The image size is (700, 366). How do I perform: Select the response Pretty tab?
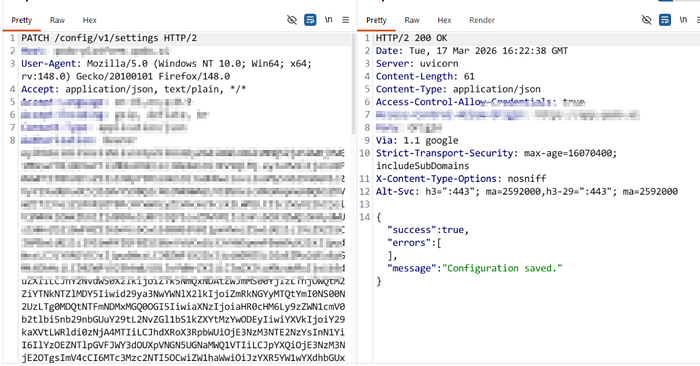pyautogui.click(x=376, y=20)
